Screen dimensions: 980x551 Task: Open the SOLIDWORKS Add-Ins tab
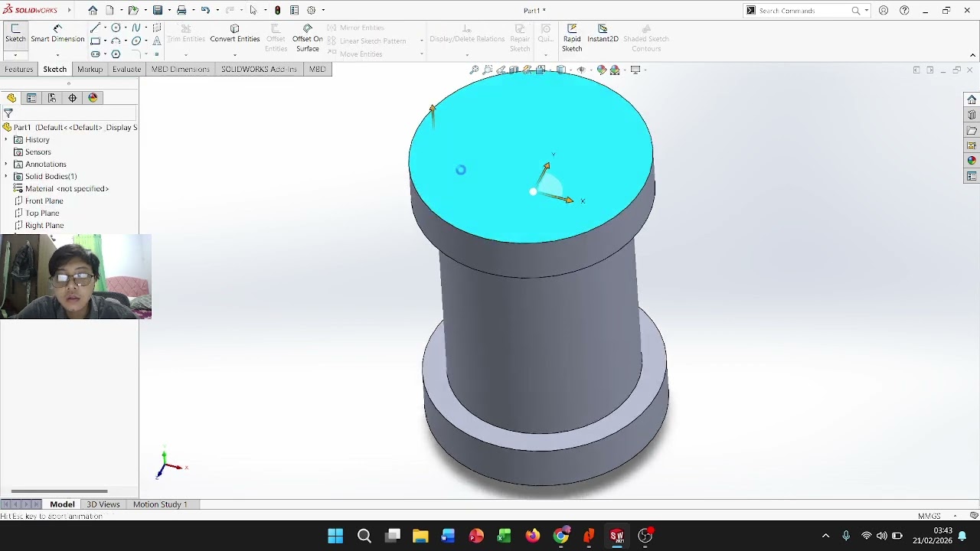click(x=259, y=70)
